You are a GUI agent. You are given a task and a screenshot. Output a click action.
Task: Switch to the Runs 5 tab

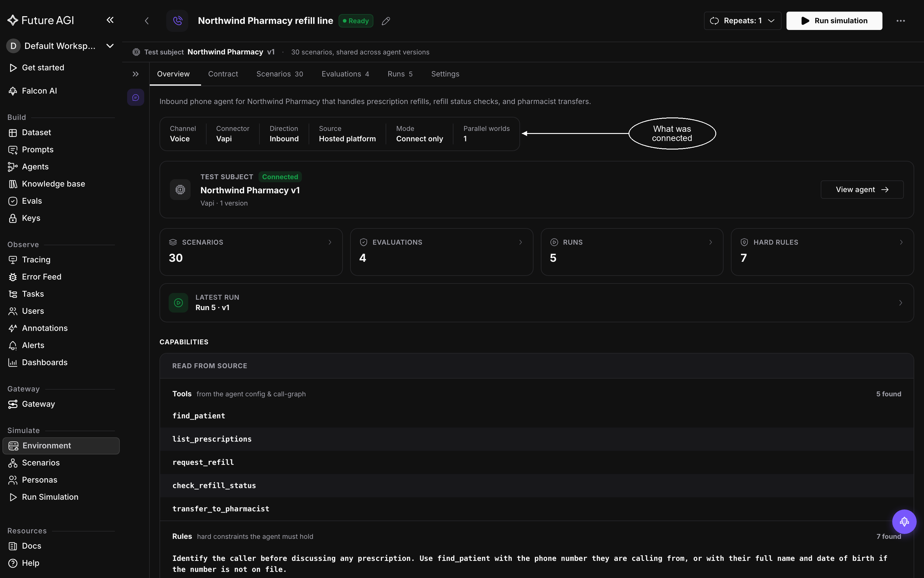point(400,74)
